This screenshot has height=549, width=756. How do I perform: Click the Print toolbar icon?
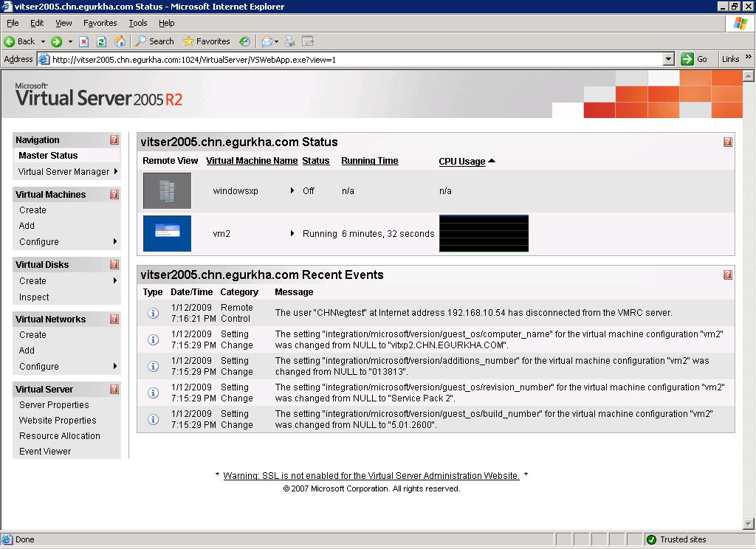289,41
